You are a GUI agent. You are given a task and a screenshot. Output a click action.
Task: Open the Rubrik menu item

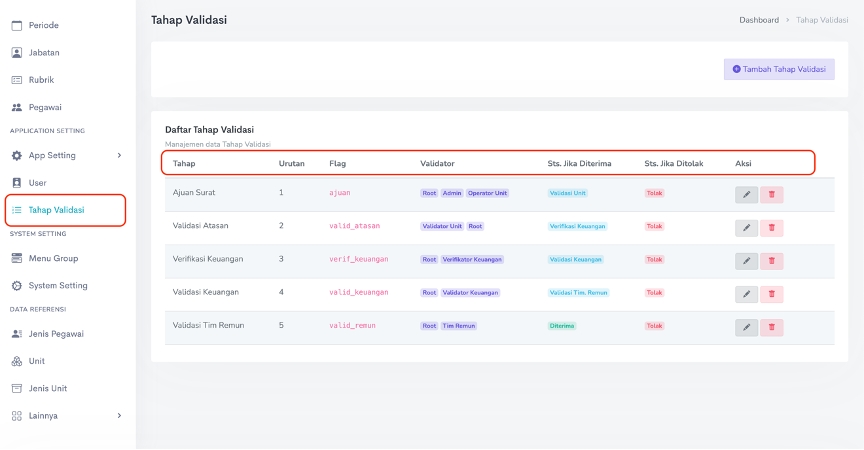[41, 80]
